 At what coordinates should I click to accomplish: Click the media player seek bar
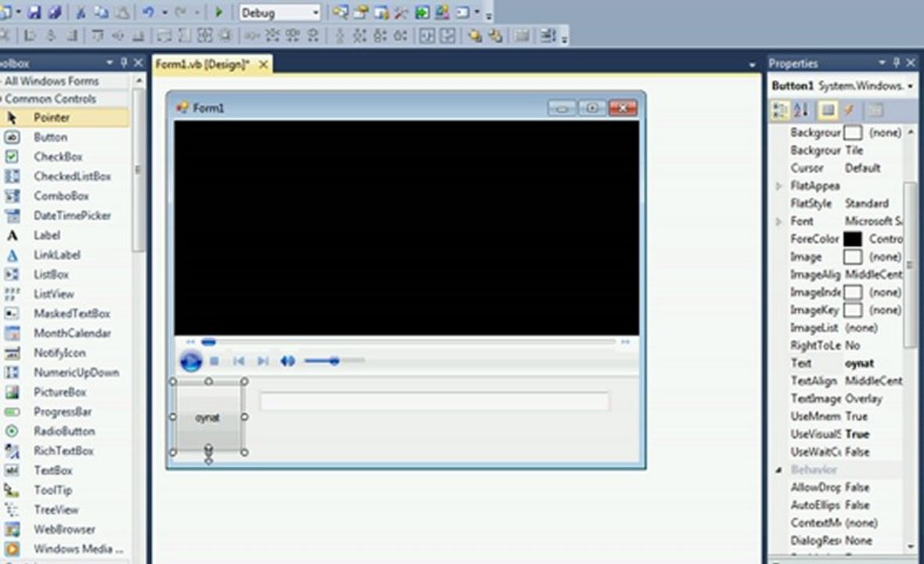point(407,342)
